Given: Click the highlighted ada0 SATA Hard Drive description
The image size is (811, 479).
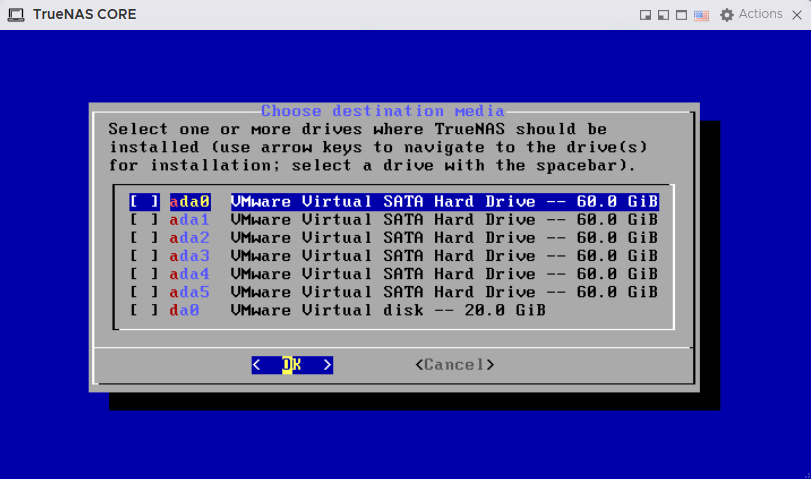Looking at the screenshot, I should [444, 201].
